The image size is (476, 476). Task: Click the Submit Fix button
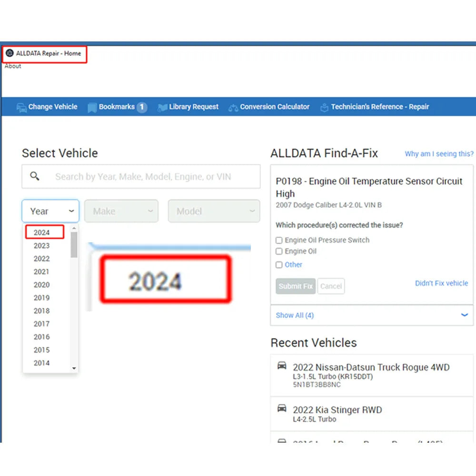tap(296, 286)
